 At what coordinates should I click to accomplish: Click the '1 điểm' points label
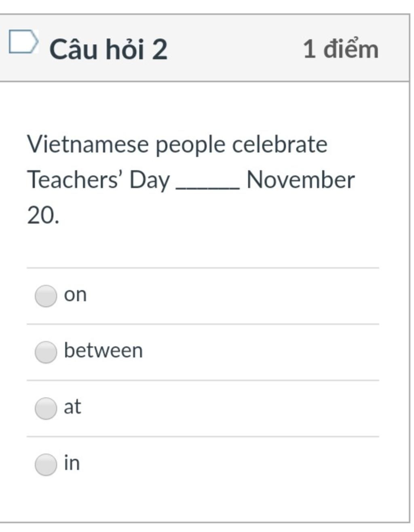341,49
